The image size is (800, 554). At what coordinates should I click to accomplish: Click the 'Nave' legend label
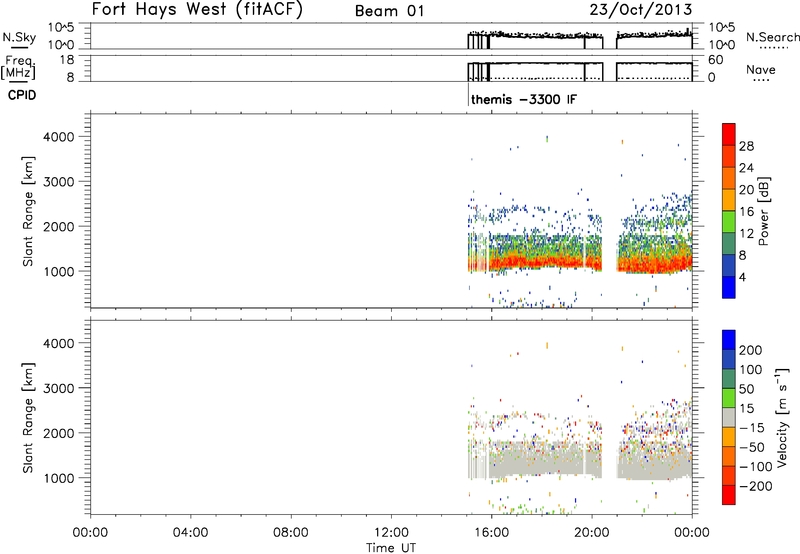pyautogui.click(x=761, y=70)
